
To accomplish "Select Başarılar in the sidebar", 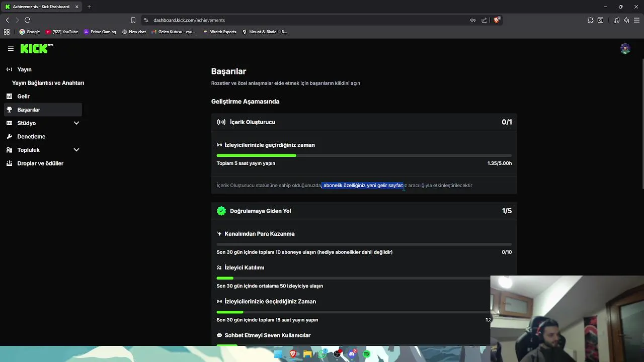I will 43,110.
